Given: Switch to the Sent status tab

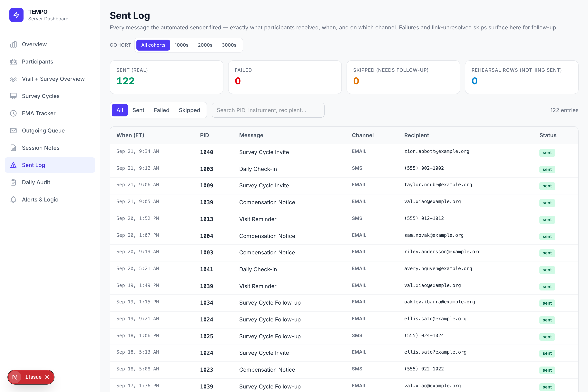Looking at the screenshot, I should point(138,110).
